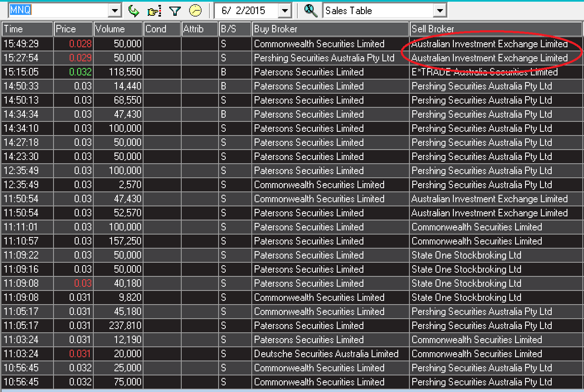Select the 14:50:33 time cell
This screenshot has width=584, height=392.
[27, 86]
